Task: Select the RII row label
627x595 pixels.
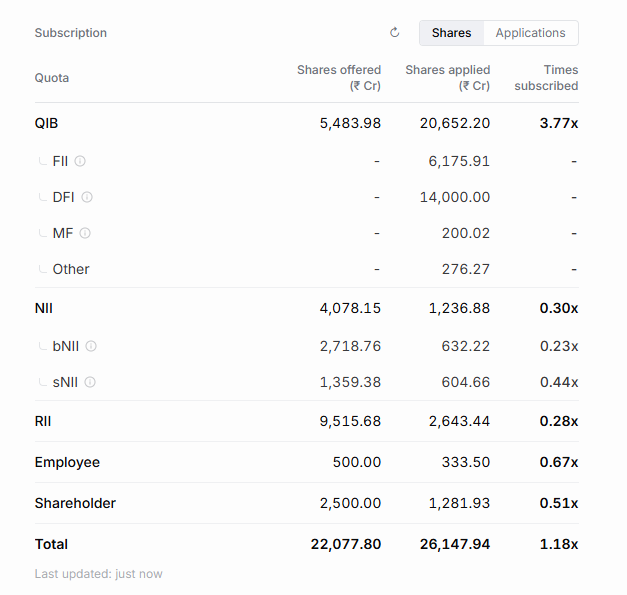Action: pos(43,421)
